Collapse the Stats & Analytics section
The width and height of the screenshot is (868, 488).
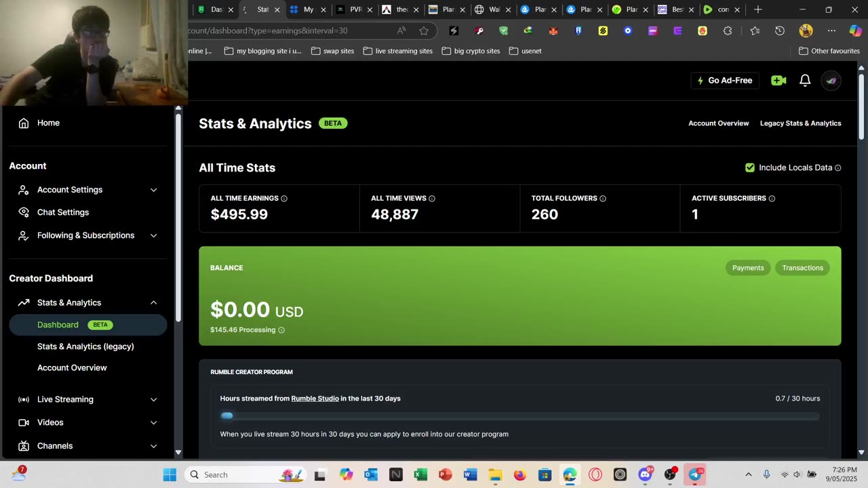[88, 302]
